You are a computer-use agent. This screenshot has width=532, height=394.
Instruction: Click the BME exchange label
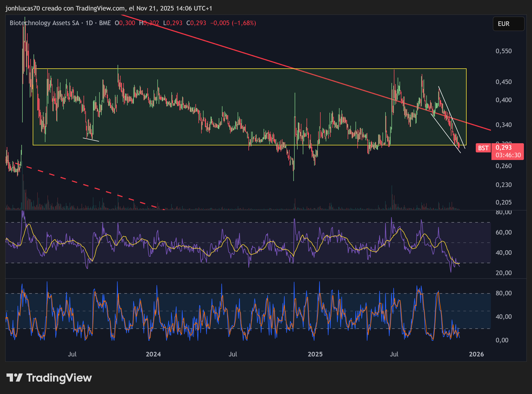coord(105,23)
